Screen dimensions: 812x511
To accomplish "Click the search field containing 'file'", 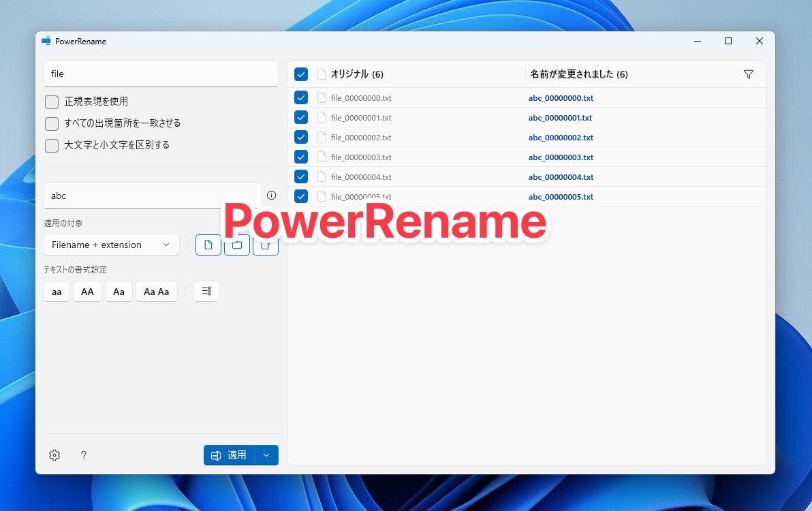I will [x=161, y=74].
